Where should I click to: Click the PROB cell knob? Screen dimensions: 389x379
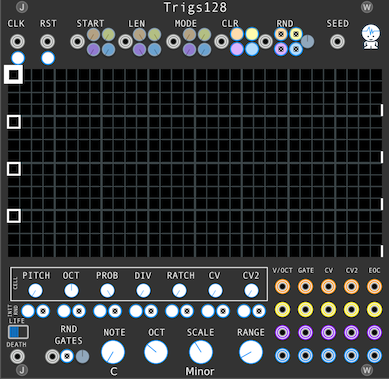(107, 291)
